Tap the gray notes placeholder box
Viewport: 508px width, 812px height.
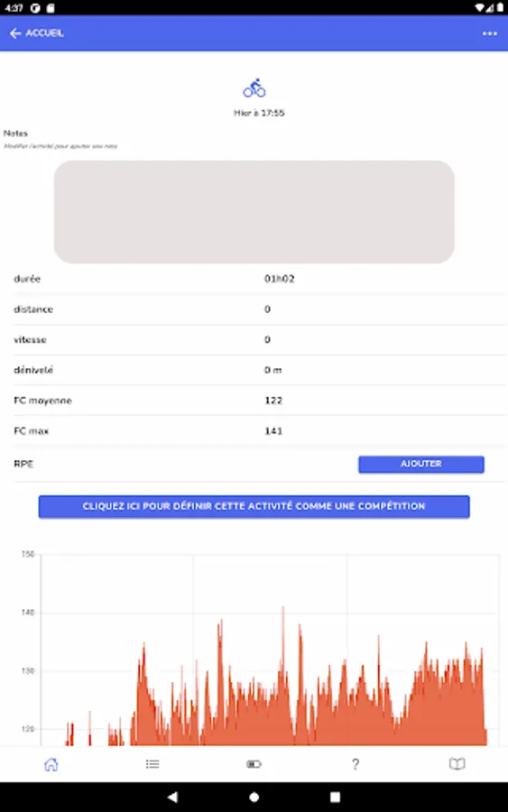tap(254, 212)
